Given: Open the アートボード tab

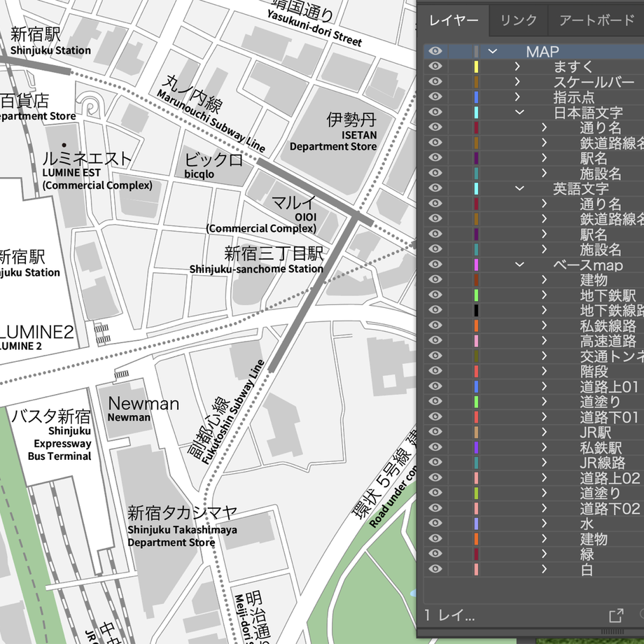Looking at the screenshot, I should tap(597, 20).
